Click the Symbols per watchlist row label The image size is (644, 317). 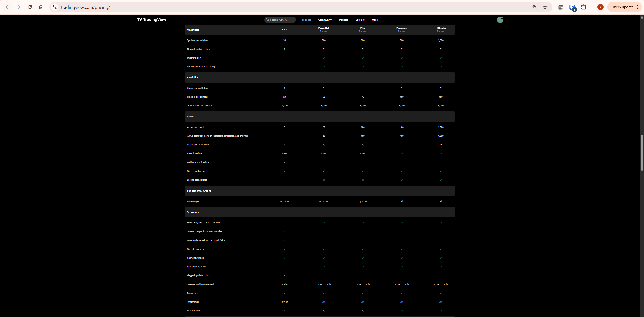[x=198, y=40]
